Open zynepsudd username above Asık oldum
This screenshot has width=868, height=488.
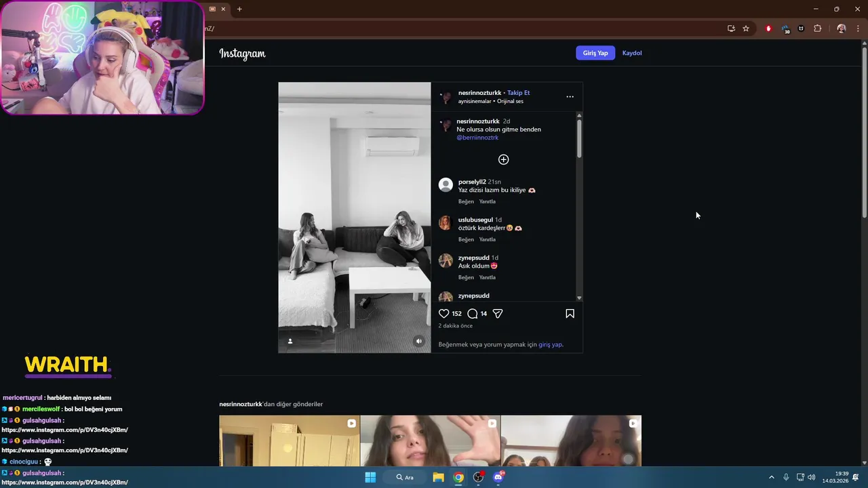474,258
